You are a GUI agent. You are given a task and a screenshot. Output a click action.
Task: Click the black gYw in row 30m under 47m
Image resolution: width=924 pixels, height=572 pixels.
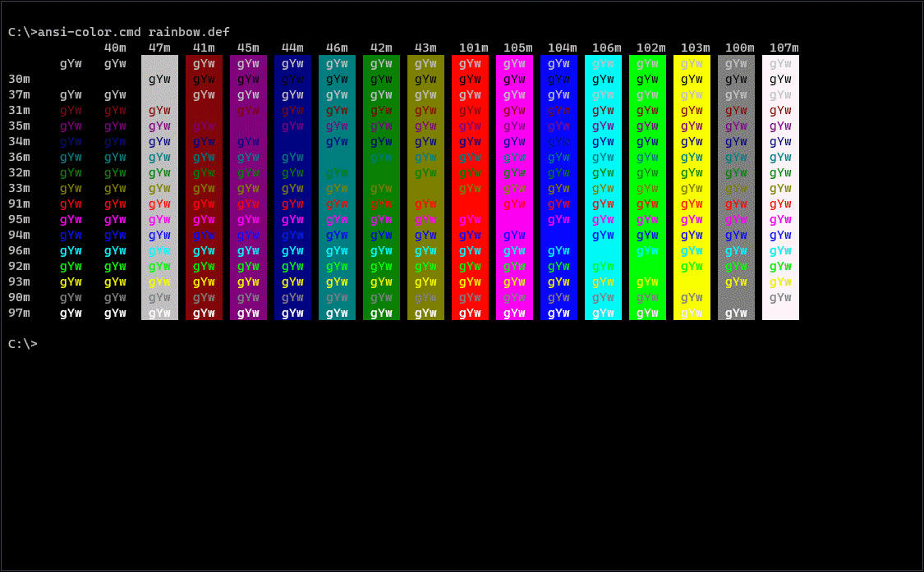pos(159,80)
